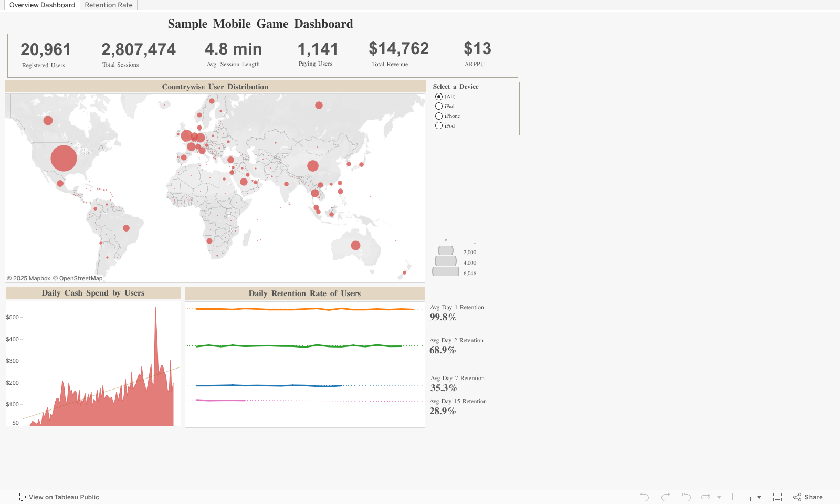The image size is (840, 504).
Task: Switch to the Retention Rate tab
Action: 109,5
